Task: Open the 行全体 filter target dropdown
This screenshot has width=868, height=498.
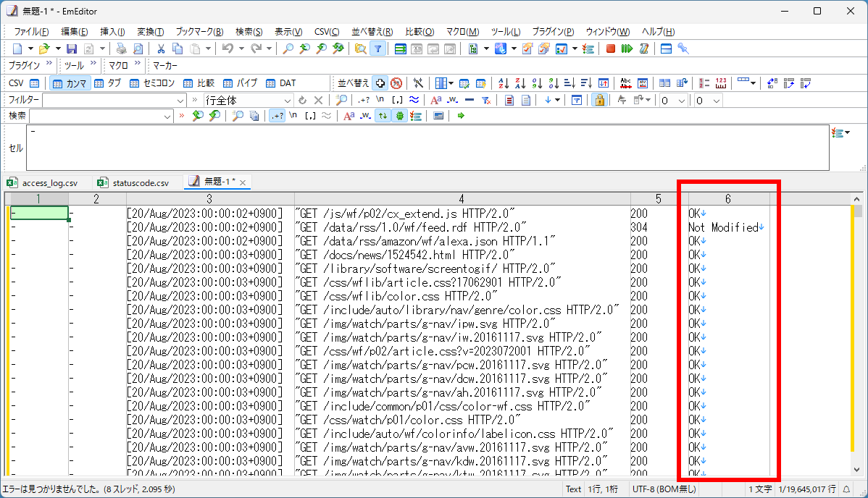Action: pos(287,99)
